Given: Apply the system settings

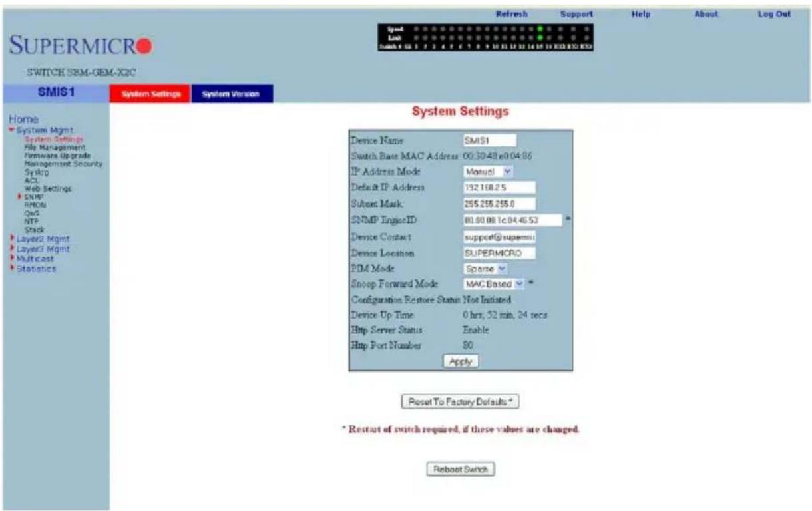Looking at the screenshot, I should pos(461,361).
